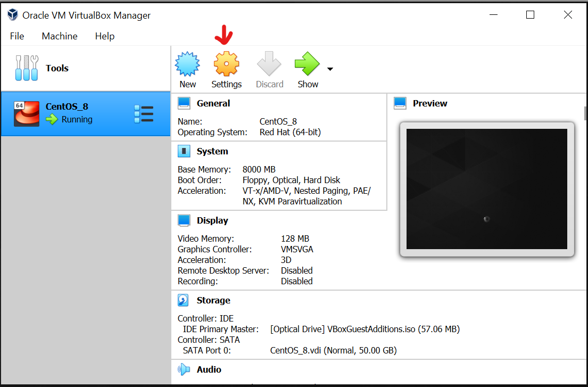Open the General section header link

coord(213,103)
